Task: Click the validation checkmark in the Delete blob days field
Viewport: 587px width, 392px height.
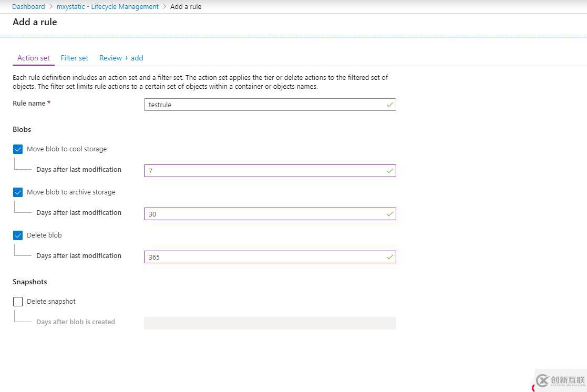Action: click(389, 257)
